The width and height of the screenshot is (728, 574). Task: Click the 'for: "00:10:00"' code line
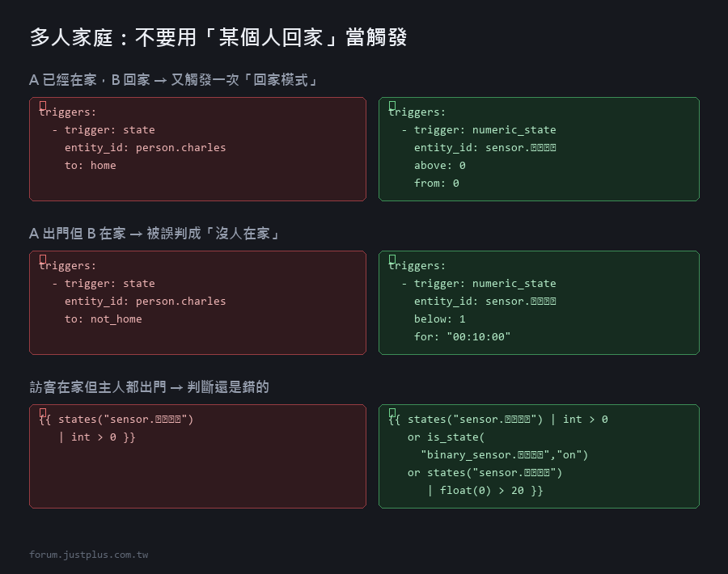point(462,337)
